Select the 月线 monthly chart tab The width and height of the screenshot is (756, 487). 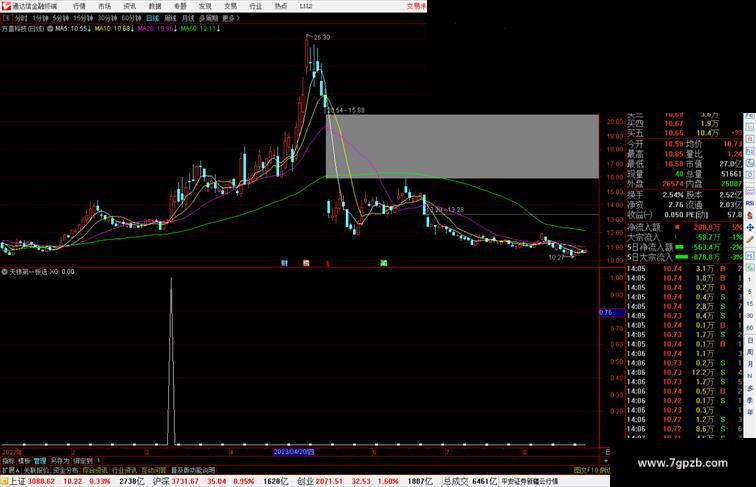pyautogui.click(x=188, y=18)
